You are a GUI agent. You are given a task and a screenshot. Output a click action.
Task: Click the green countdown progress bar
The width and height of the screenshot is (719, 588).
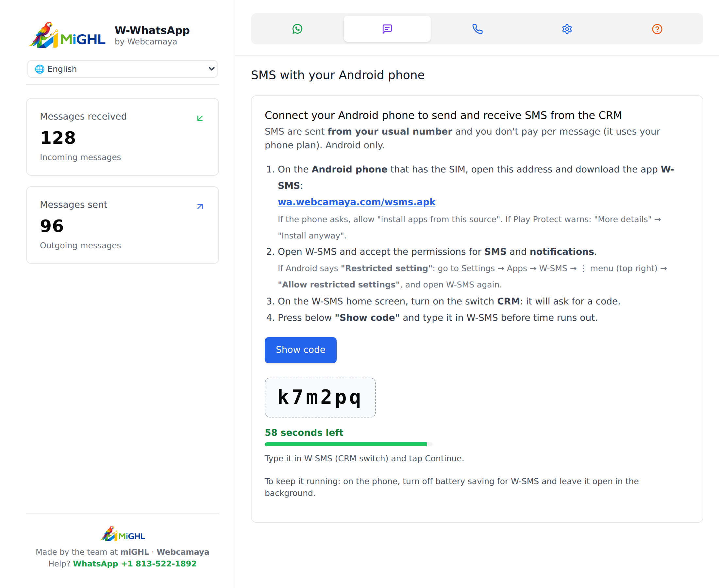pyautogui.click(x=348, y=444)
